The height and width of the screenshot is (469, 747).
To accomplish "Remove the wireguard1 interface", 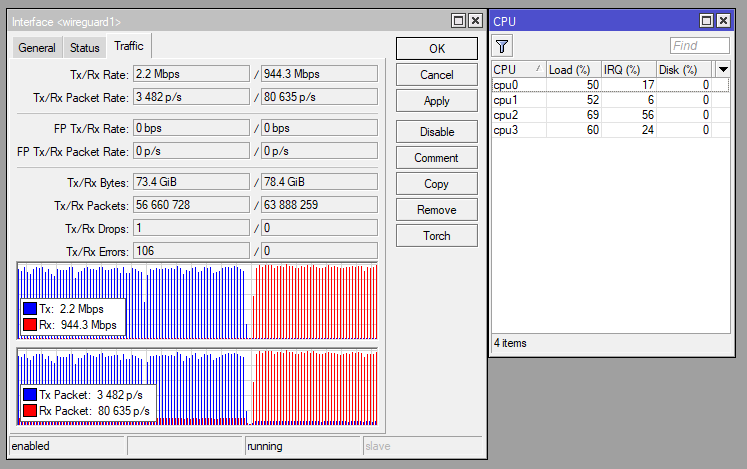I will click(437, 210).
